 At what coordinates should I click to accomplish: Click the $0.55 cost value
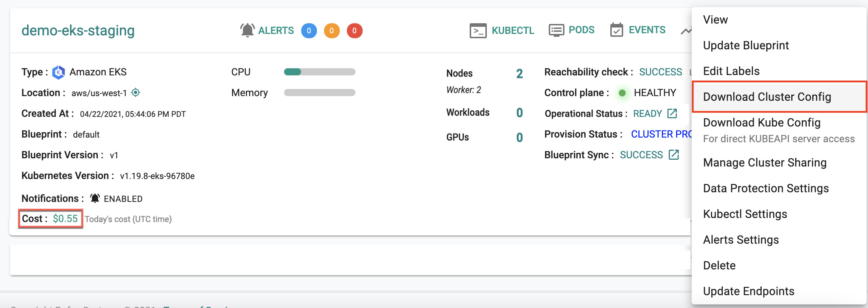[65, 219]
